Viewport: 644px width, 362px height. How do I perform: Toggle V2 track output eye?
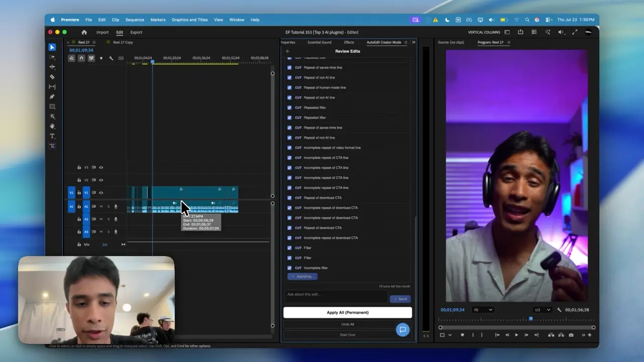[x=101, y=180]
